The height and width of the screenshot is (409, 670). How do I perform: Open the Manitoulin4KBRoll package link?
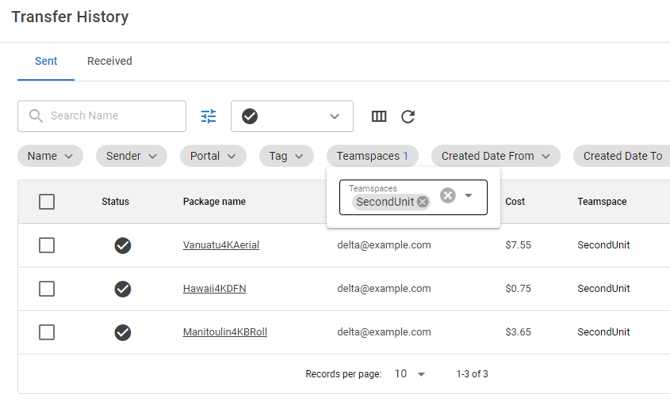pyautogui.click(x=225, y=332)
